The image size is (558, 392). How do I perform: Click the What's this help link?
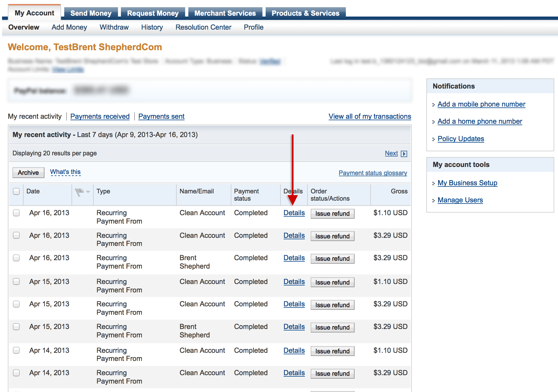[x=65, y=172]
